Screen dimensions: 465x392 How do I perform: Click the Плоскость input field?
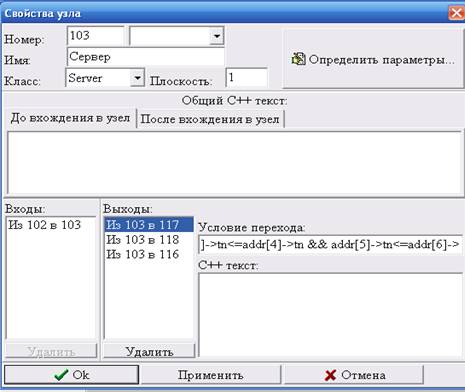247,78
